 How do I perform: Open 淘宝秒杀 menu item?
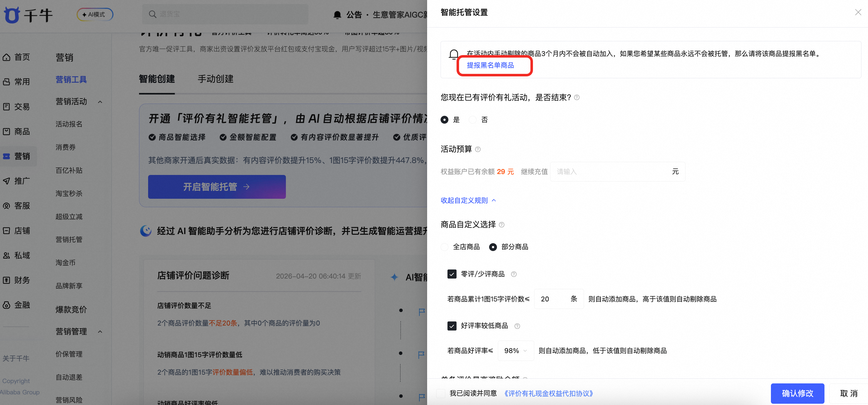[x=69, y=193]
